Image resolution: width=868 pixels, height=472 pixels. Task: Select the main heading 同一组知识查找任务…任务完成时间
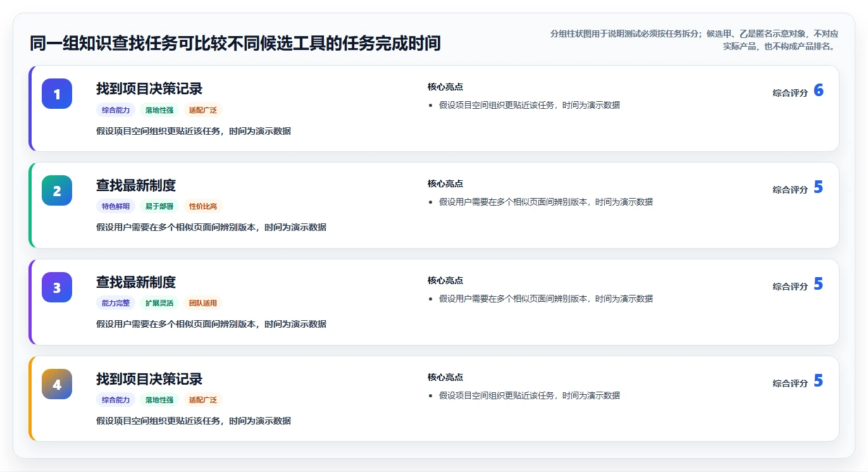click(x=235, y=44)
